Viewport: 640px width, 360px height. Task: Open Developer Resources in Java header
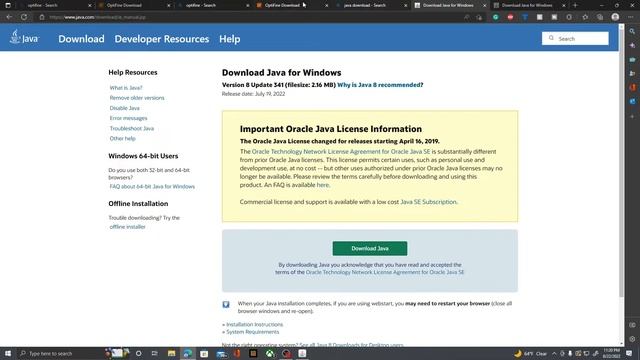162,39
